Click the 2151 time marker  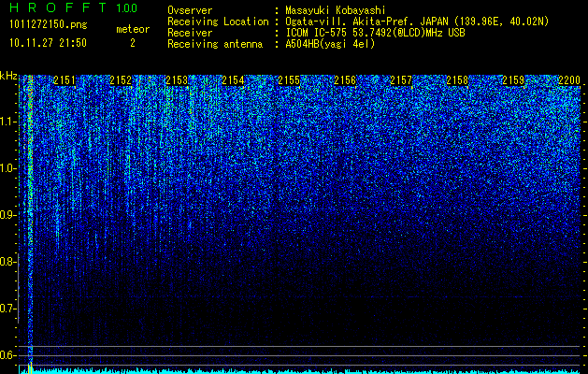click(65, 80)
